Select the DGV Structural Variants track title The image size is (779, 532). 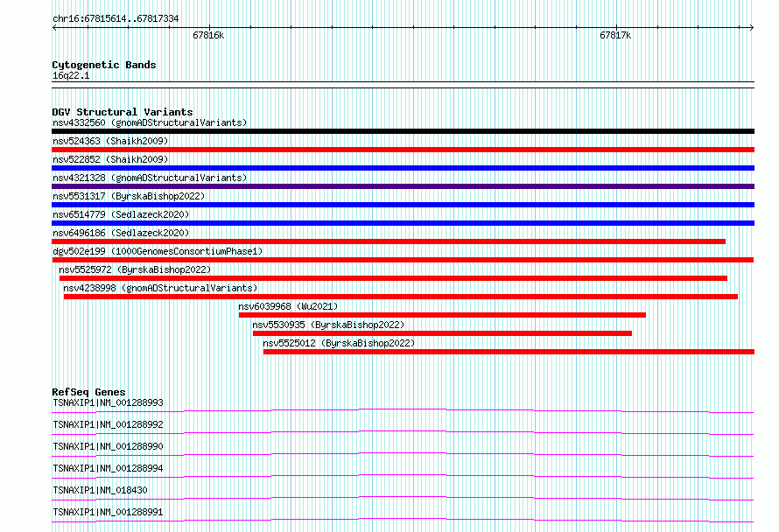123,112
